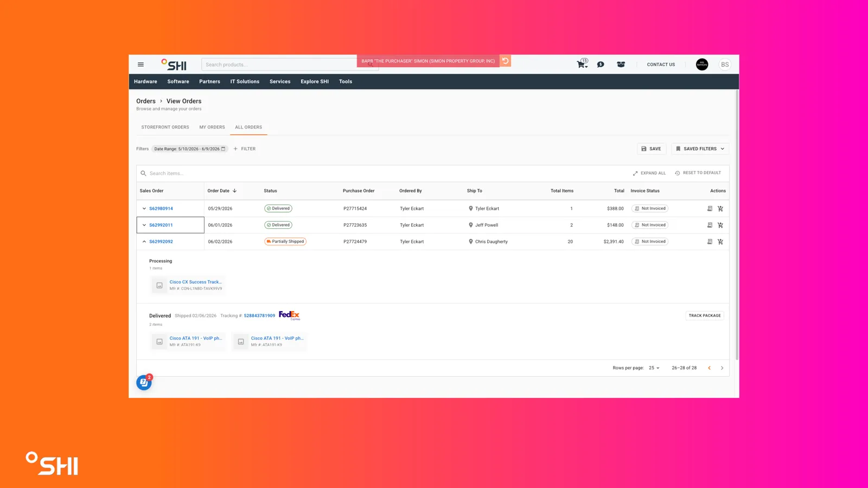Open rows per page dropdown
The width and height of the screenshot is (868, 488).
pos(654,368)
